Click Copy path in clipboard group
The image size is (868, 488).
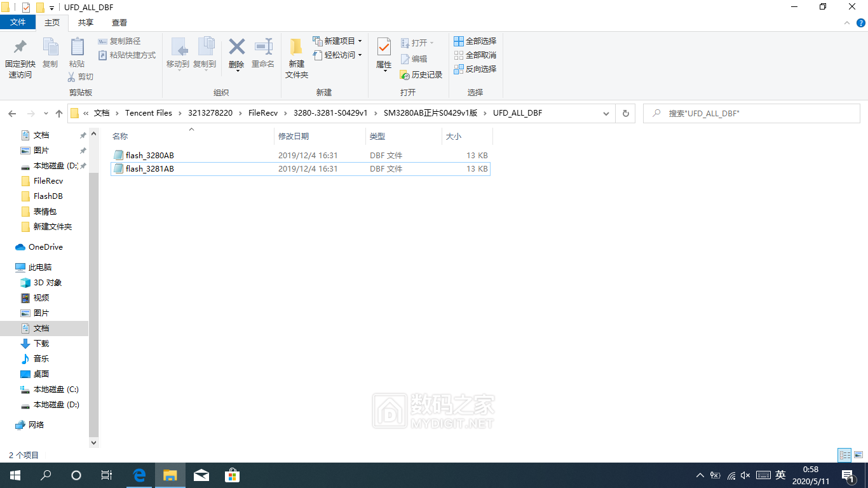(119, 41)
